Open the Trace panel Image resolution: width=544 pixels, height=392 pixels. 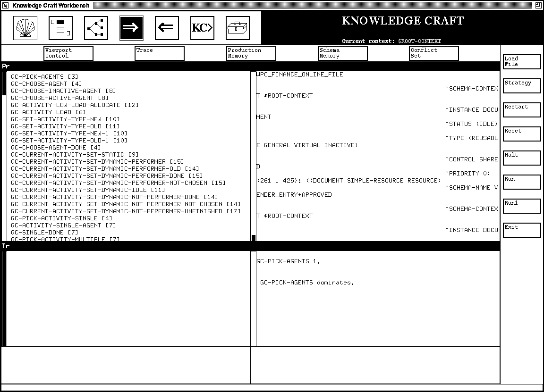(159, 53)
